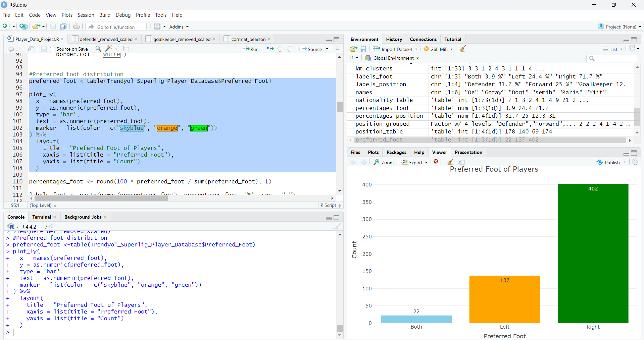Screen dimensions: 644x340
Task: Select the labels_foot environment row
Action: coord(490,76)
